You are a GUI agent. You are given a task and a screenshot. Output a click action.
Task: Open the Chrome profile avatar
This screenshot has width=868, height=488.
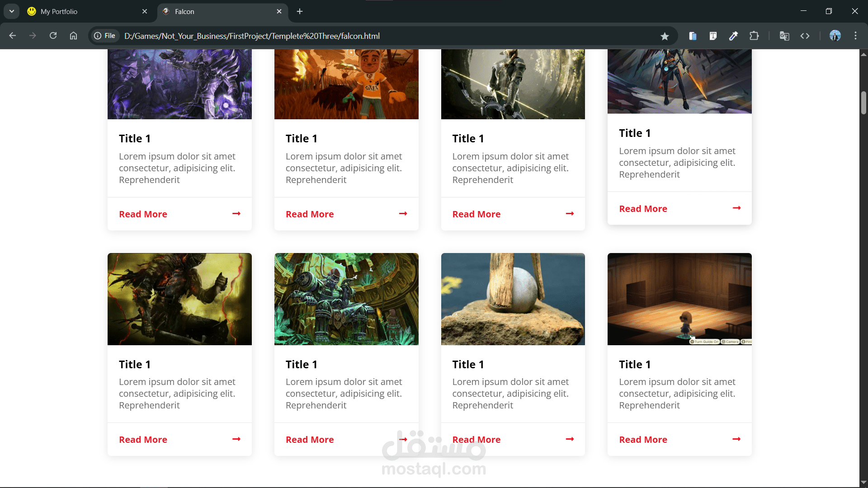[835, 36]
